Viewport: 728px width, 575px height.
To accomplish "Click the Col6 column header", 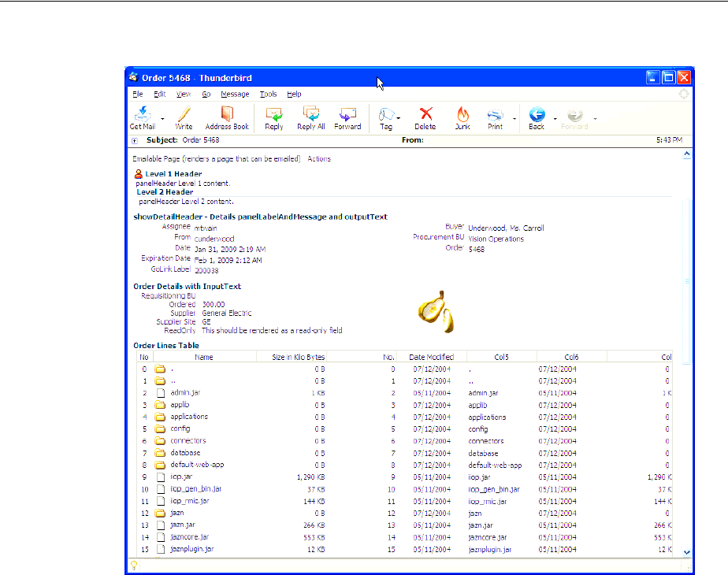I will click(571, 357).
